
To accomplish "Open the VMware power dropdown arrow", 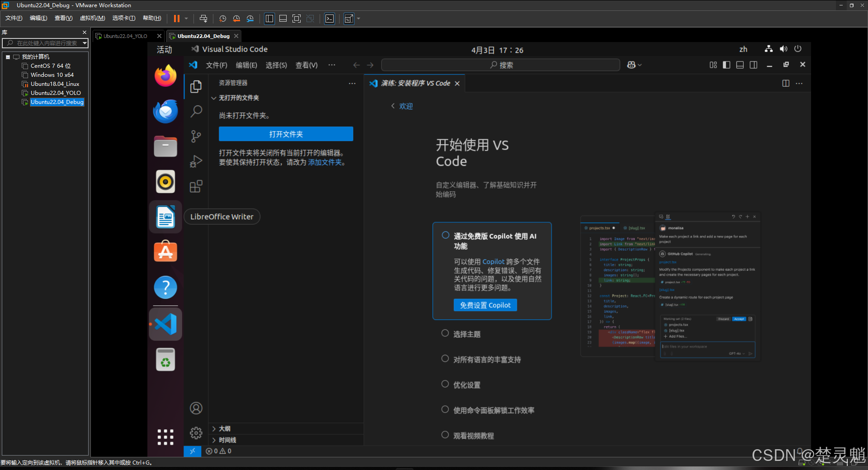I will click(x=186, y=19).
